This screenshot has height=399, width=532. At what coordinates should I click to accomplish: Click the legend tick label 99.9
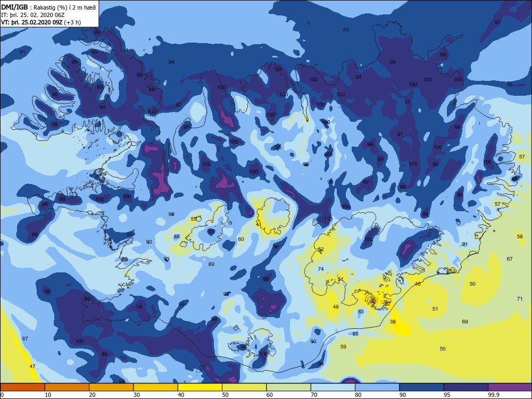(493, 395)
